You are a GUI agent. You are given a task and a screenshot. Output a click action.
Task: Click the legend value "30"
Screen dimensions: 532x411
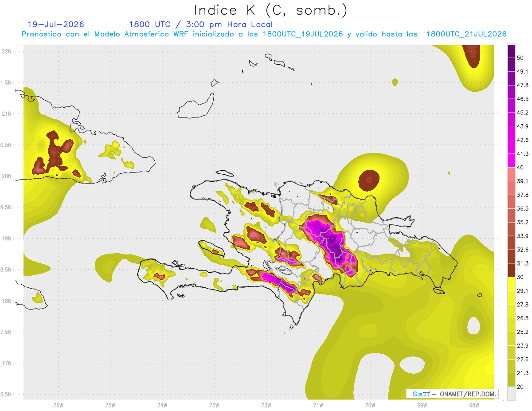click(x=520, y=277)
